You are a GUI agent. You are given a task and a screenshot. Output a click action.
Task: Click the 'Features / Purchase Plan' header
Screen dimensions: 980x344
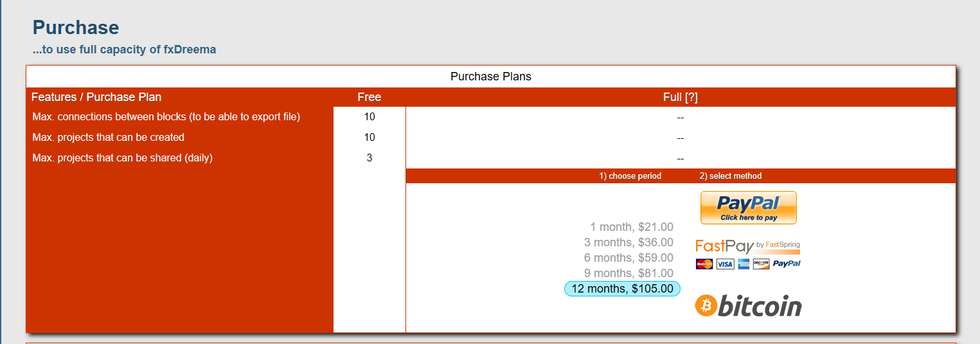tap(96, 97)
